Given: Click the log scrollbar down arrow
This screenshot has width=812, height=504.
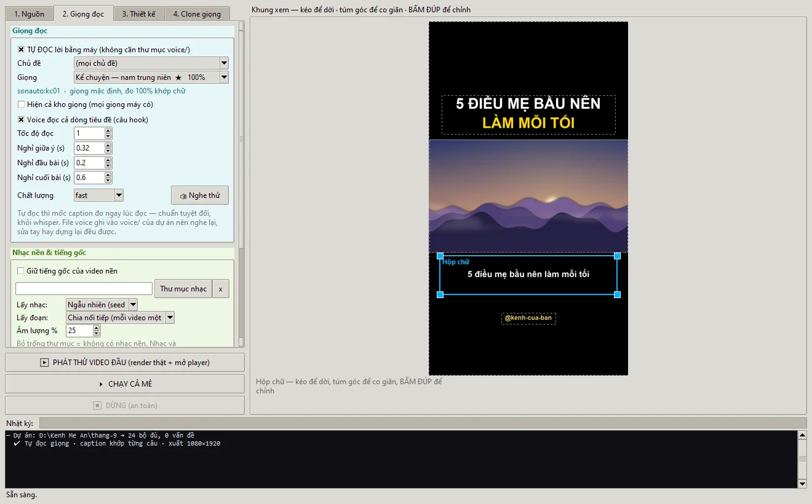Looking at the screenshot, I should tap(802, 484).
